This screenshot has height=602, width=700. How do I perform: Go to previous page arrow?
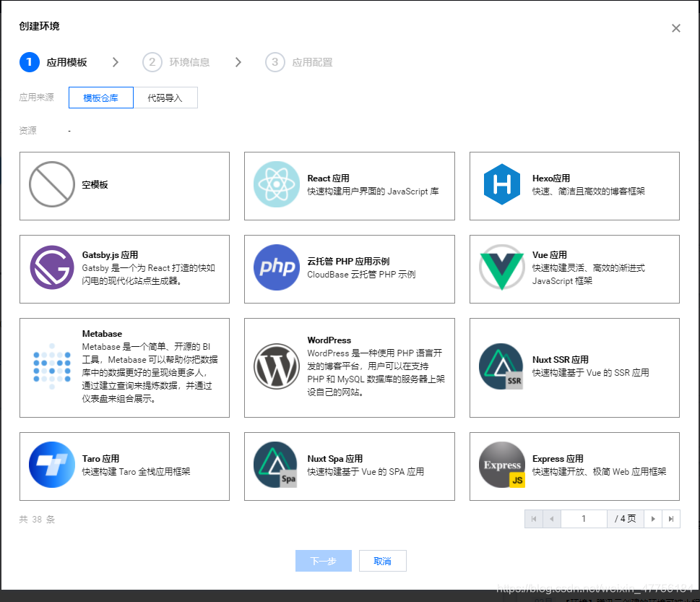(552, 519)
